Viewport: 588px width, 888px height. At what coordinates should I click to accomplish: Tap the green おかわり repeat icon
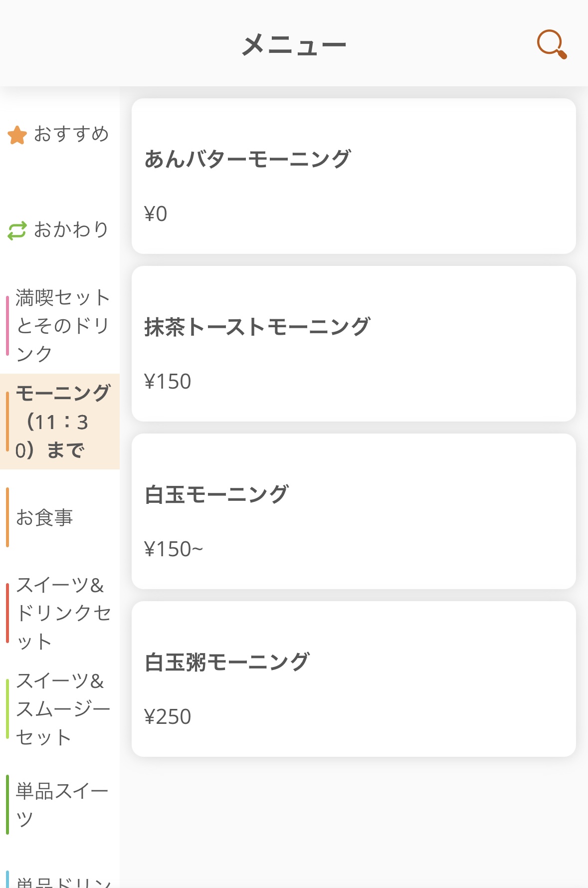coord(17,230)
